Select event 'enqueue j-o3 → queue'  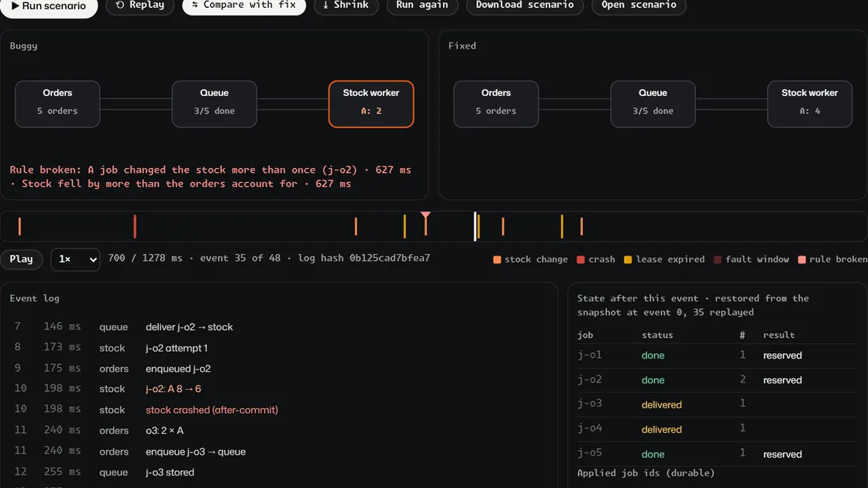coord(279,452)
